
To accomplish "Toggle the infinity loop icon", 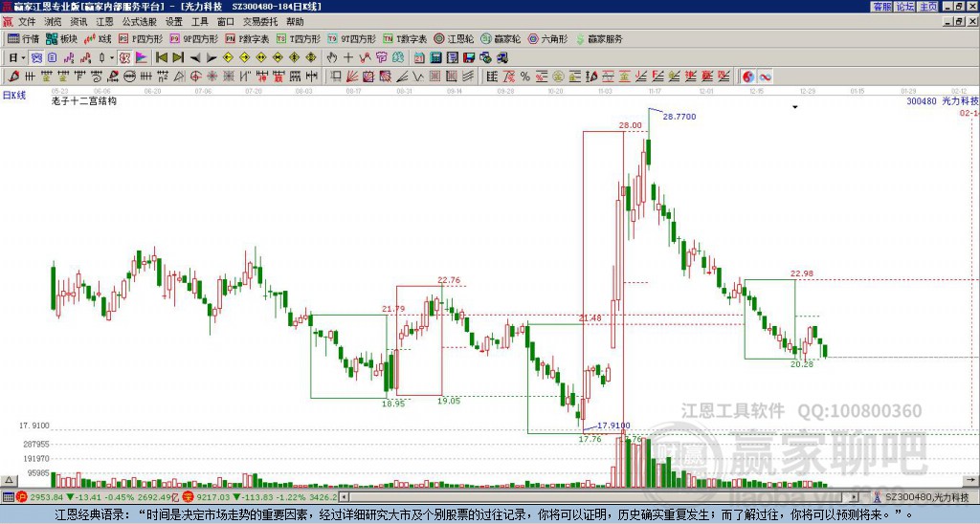I will (x=765, y=76).
